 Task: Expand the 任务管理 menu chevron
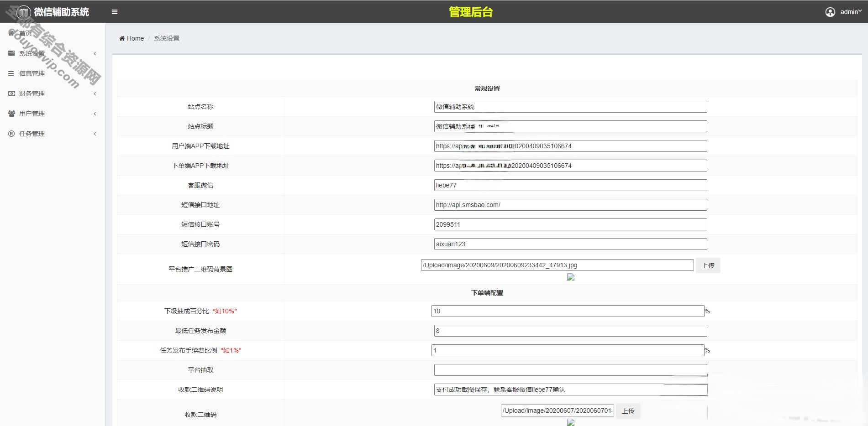[95, 134]
